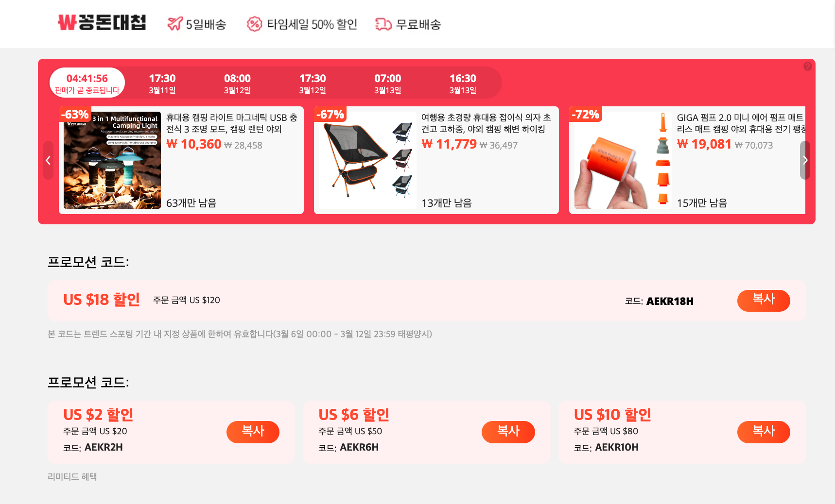Copy the AEKR2H promo code
The height and width of the screenshot is (504, 835).
pyautogui.click(x=253, y=432)
